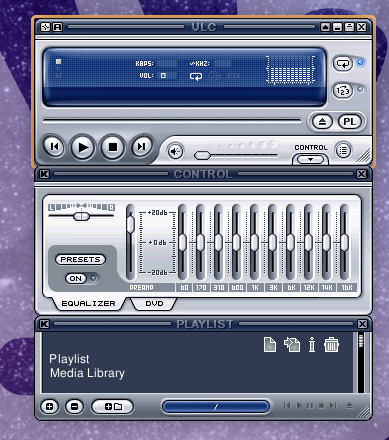Image resolution: width=389 pixels, height=440 pixels.
Task: Delete the playlist item with the trash icon
Action: pos(331,344)
